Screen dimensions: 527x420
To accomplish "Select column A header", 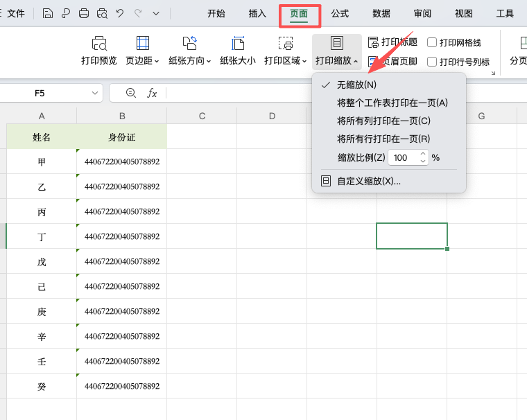I will tap(42, 116).
